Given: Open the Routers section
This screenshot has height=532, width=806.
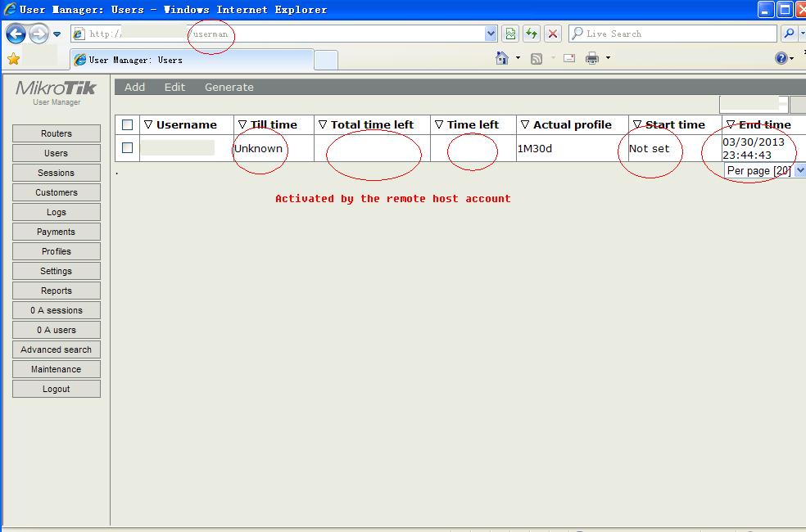Looking at the screenshot, I should [57, 133].
